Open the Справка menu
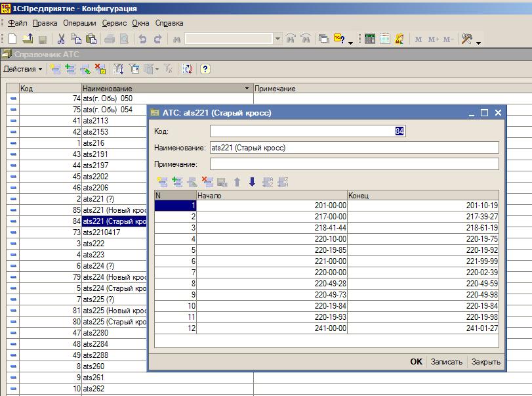 (x=169, y=23)
